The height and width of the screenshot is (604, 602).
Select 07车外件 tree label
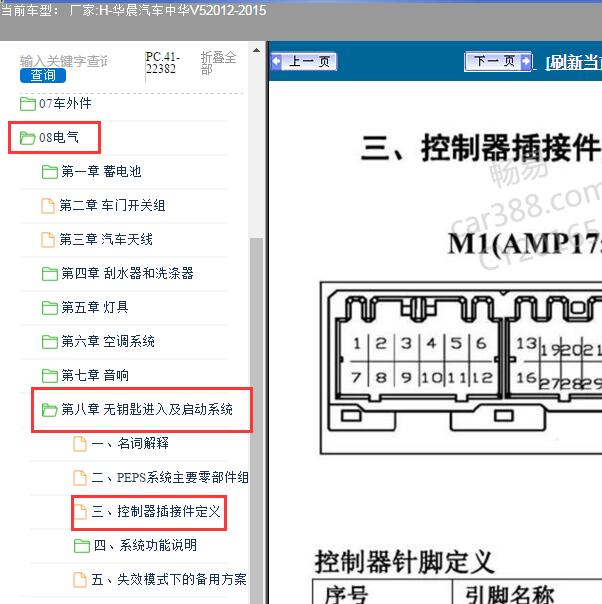coord(65,103)
